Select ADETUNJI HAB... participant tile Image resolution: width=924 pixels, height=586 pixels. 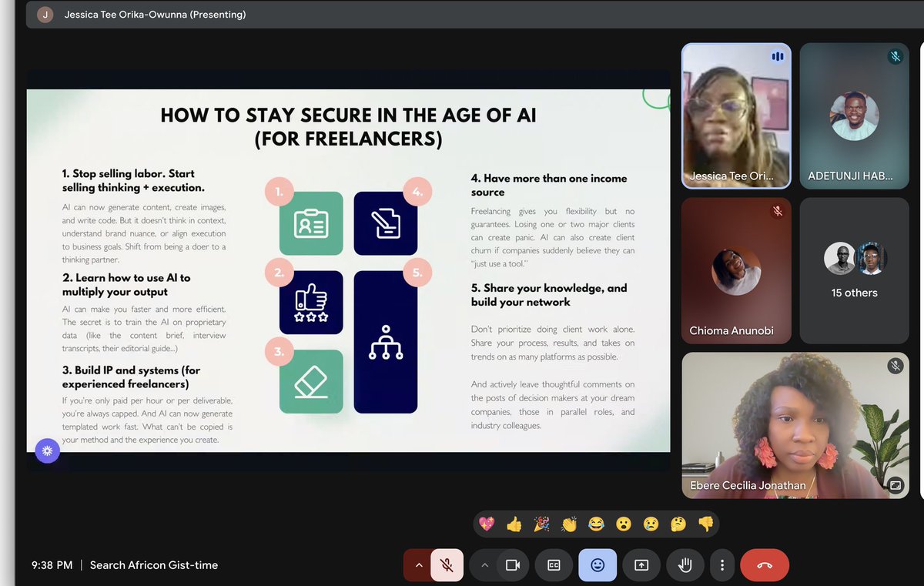pos(854,116)
